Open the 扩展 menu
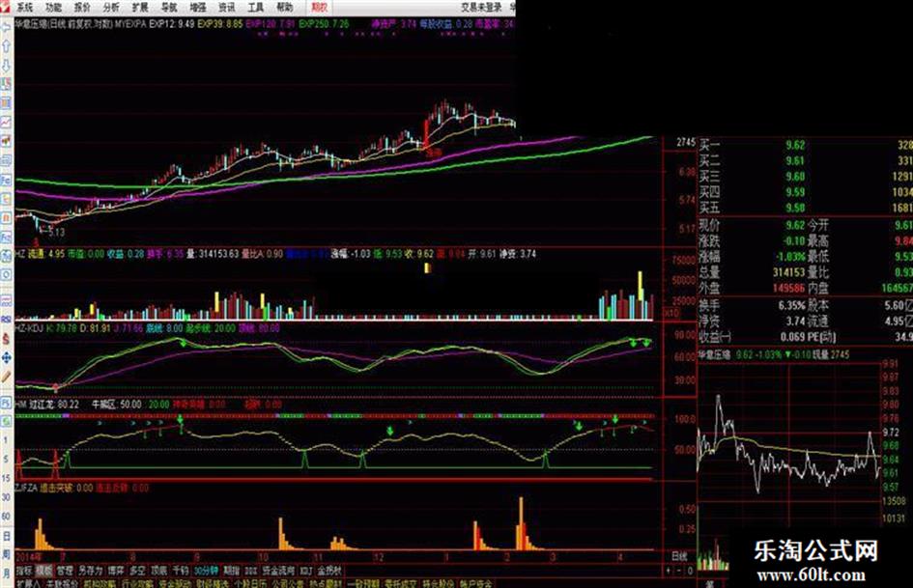The width and height of the screenshot is (913, 588). point(140,7)
